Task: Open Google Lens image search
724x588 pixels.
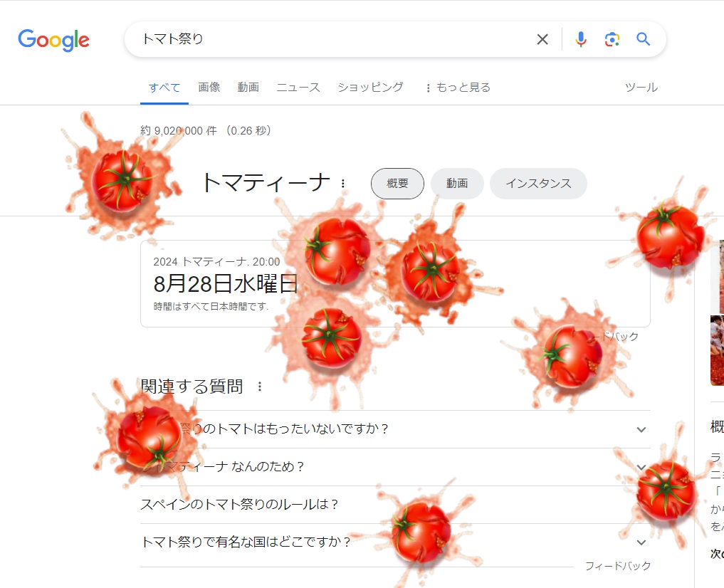Action: tap(612, 39)
